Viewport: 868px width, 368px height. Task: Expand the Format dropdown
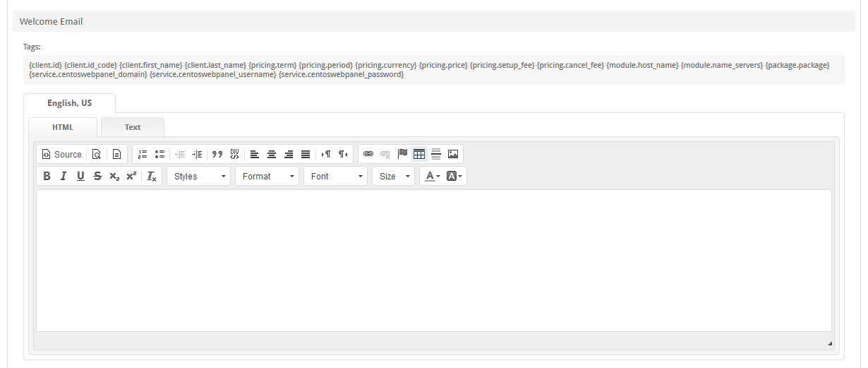tap(267, 177)
